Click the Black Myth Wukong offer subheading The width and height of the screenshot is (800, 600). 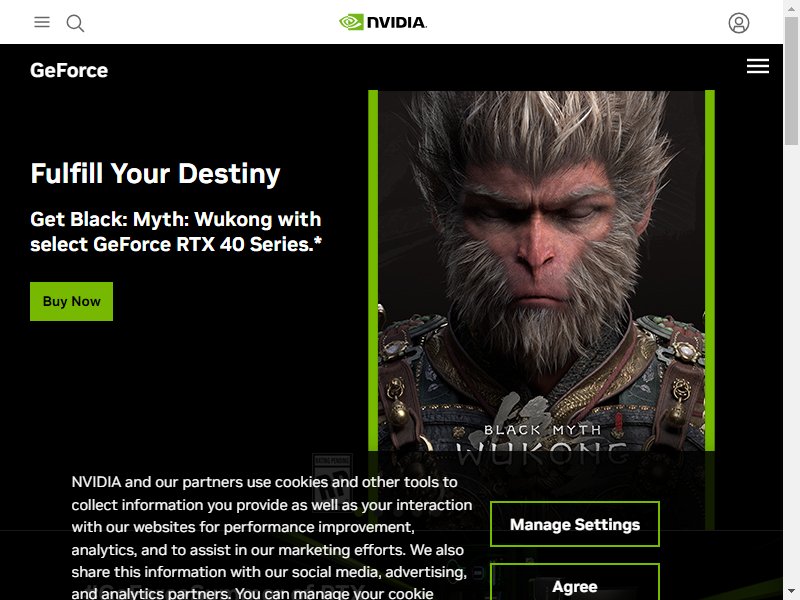(176, 232)
